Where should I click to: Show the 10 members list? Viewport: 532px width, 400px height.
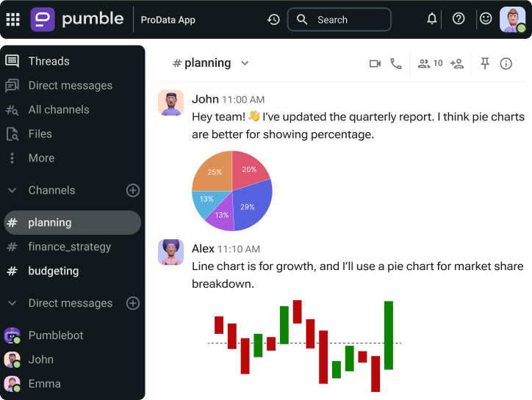coord(430,63)
